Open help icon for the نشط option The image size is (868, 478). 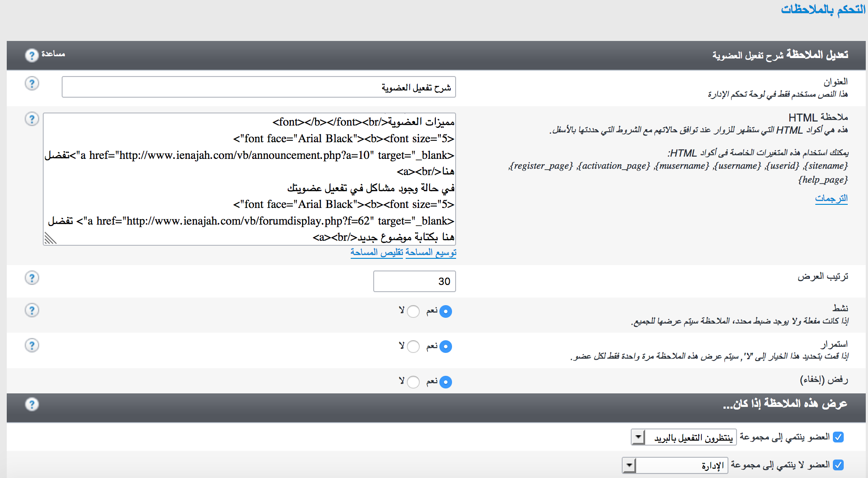tap(32, 311)
